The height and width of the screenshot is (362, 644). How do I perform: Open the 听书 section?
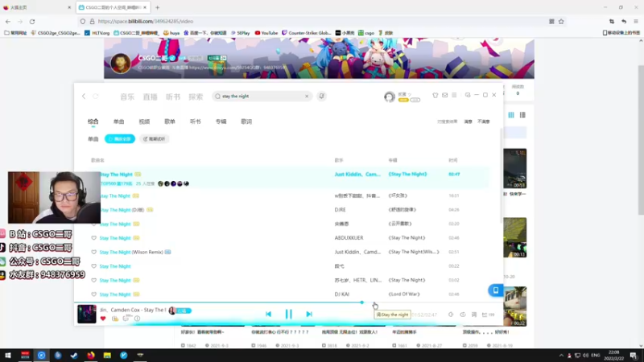pos(173,97)
